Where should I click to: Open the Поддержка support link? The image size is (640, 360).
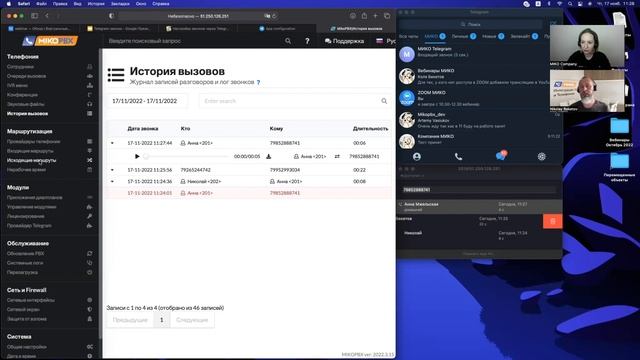tap(344, 41)
